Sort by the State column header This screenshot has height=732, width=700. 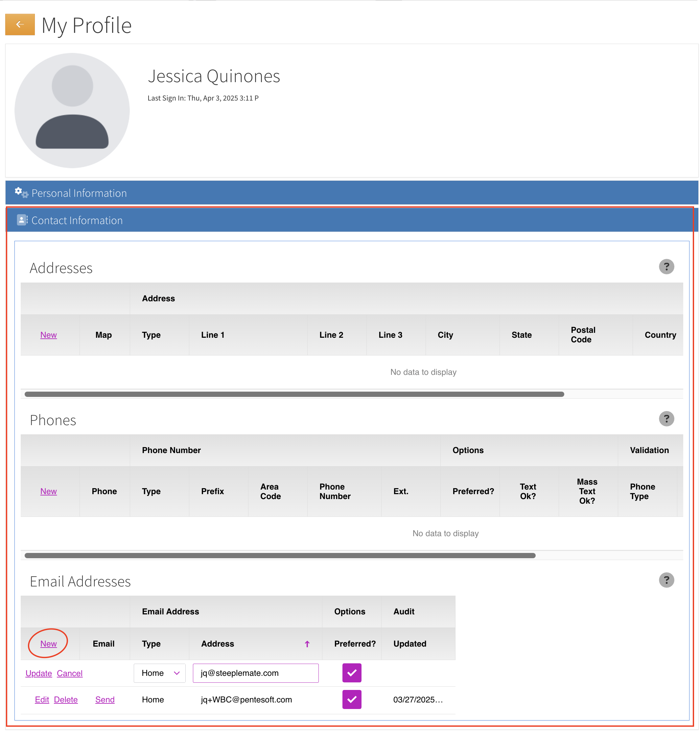[529, 335]
